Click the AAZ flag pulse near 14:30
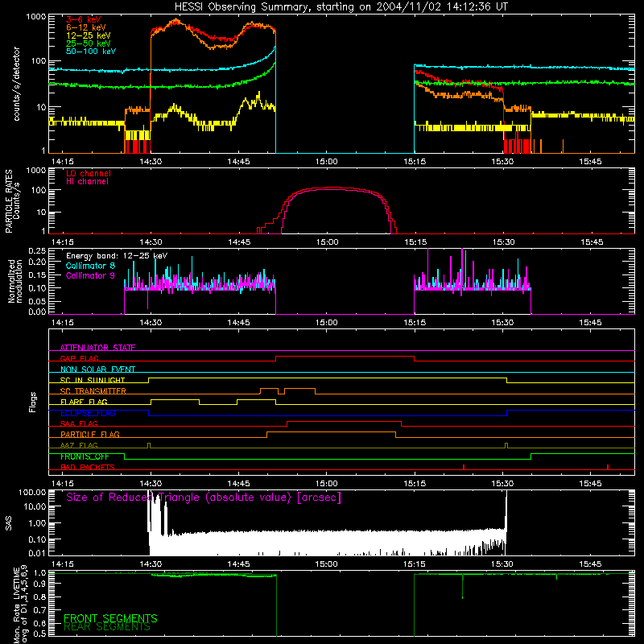Screen dimensions: 644x644 149,446
